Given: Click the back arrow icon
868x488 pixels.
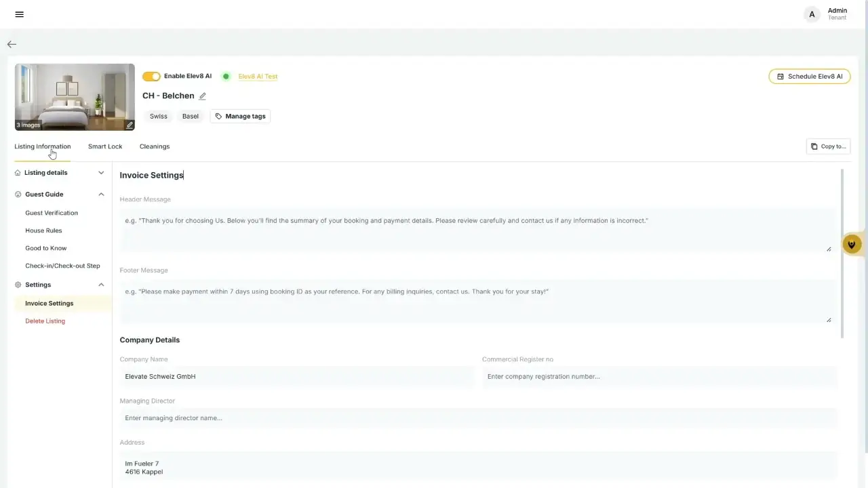Looking at the screenshot, I should [12, 44].
